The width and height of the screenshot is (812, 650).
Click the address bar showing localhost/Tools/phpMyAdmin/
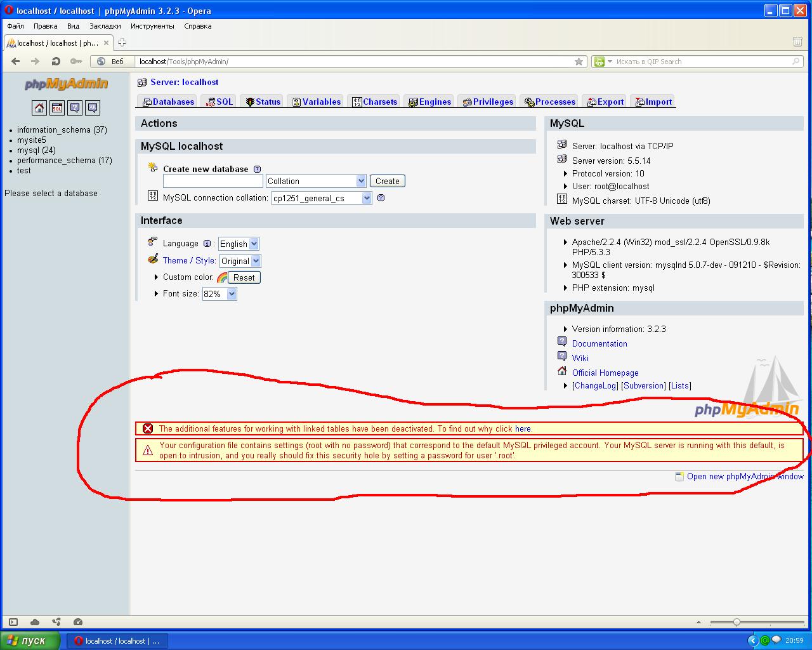(355, 62)
